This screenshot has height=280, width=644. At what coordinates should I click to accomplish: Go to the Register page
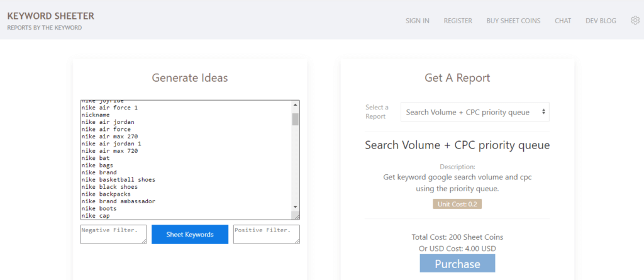click(458, 21)
